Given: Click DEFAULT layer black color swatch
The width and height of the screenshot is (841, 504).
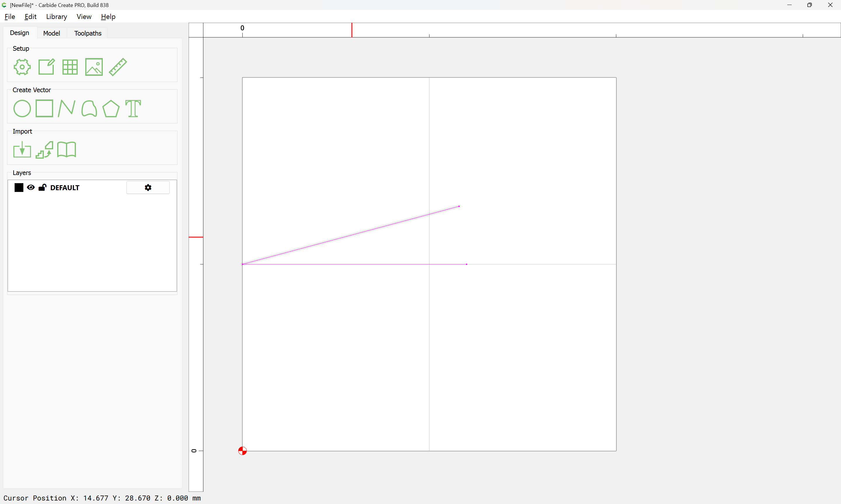Looking at the screenshot, I should pyautogui.click(x=19, y=188).
